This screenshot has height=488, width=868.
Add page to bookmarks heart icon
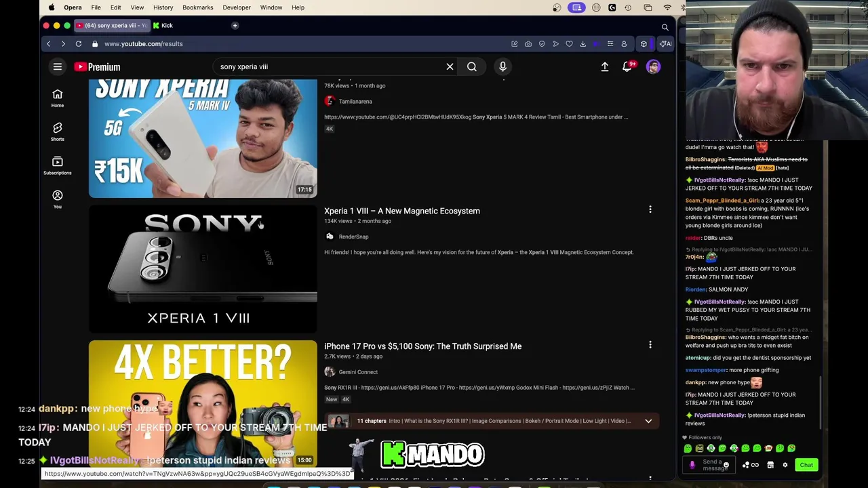[569, 44]
